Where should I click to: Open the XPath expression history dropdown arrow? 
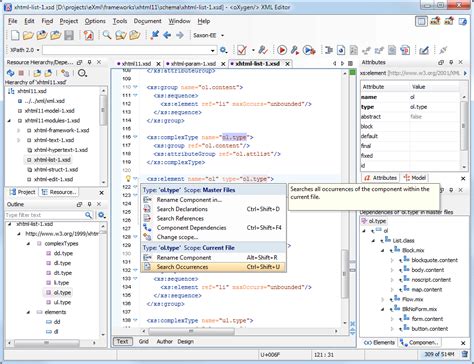point(213,51)
